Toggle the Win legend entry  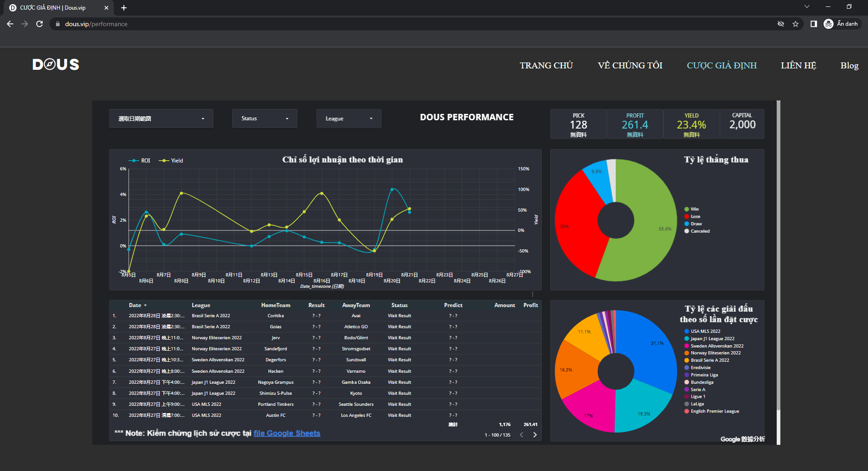pyautogui.click(x=691, y=209)
